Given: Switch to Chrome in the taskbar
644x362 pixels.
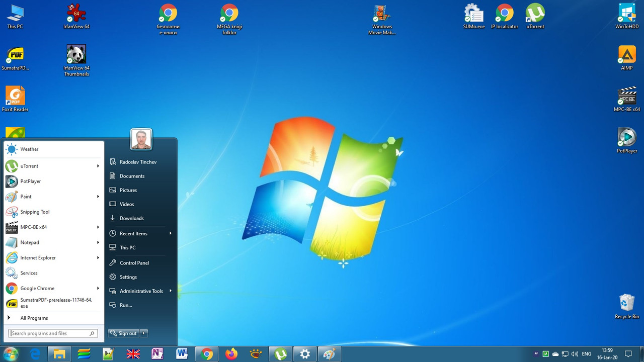Looking at the screenshot, I should (x=207, y=354).
